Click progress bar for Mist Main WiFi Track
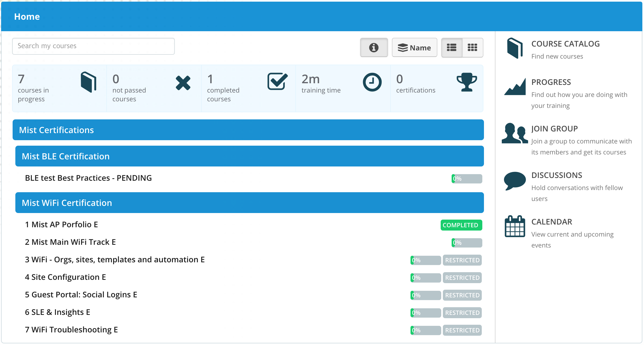 (466, 243)
